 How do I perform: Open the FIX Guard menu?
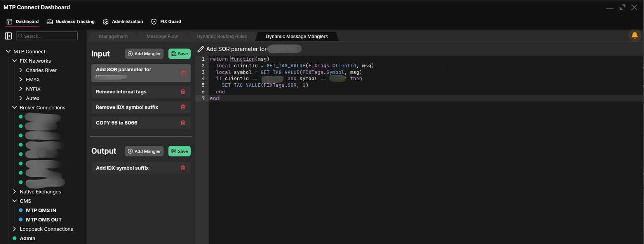166,22
